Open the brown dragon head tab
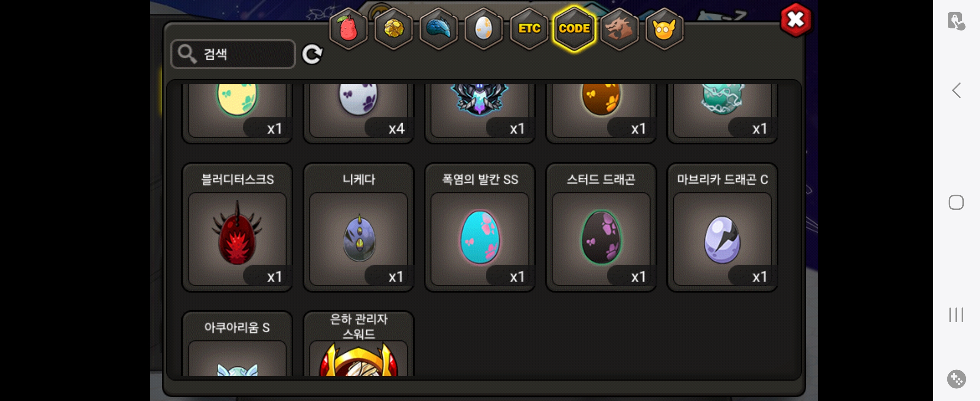 (619, 29)
